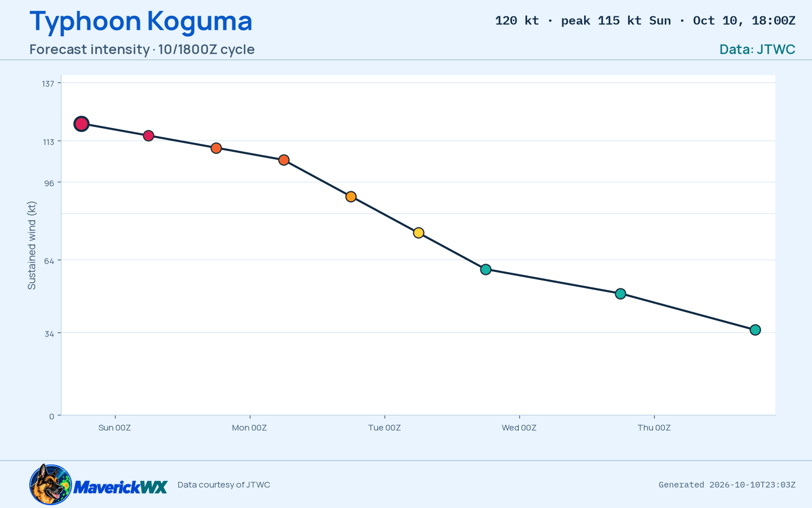812x508 pixels.
Task: Click the Data: JTWC label
Action: point(757,50)
